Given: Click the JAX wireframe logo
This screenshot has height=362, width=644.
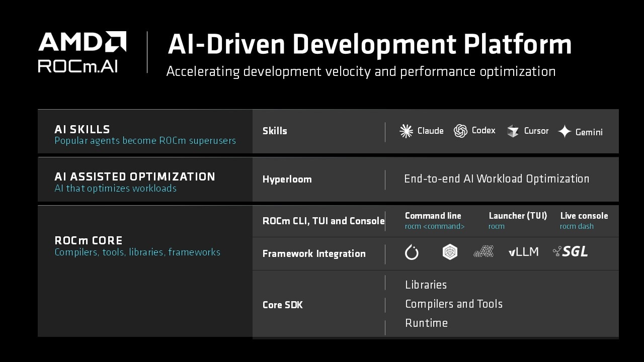Looking at the screenshot, I should coord(484,251).
